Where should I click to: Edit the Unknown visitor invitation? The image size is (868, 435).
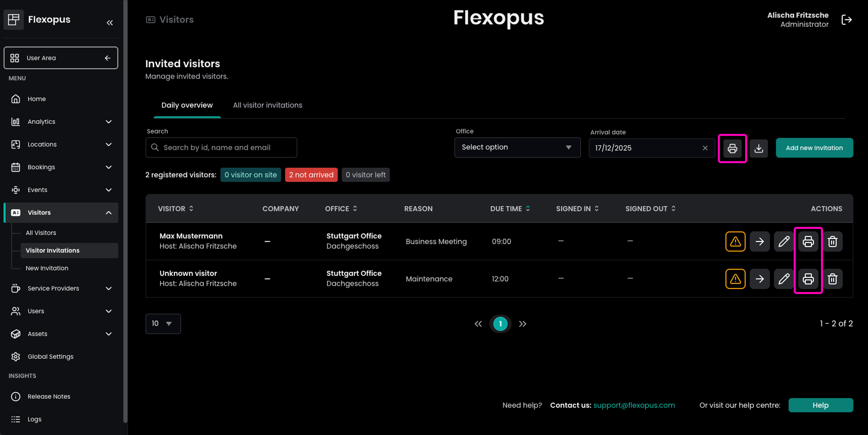click(x=784, y=279)
